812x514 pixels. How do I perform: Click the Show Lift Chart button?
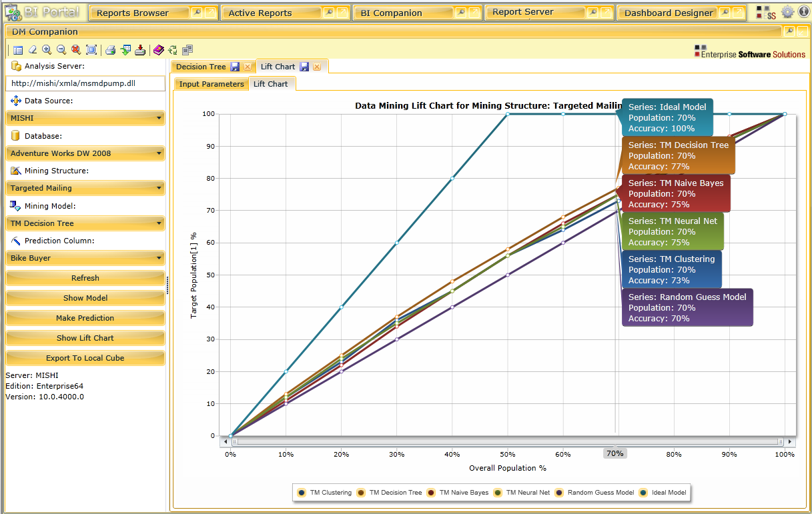point(85,338)
